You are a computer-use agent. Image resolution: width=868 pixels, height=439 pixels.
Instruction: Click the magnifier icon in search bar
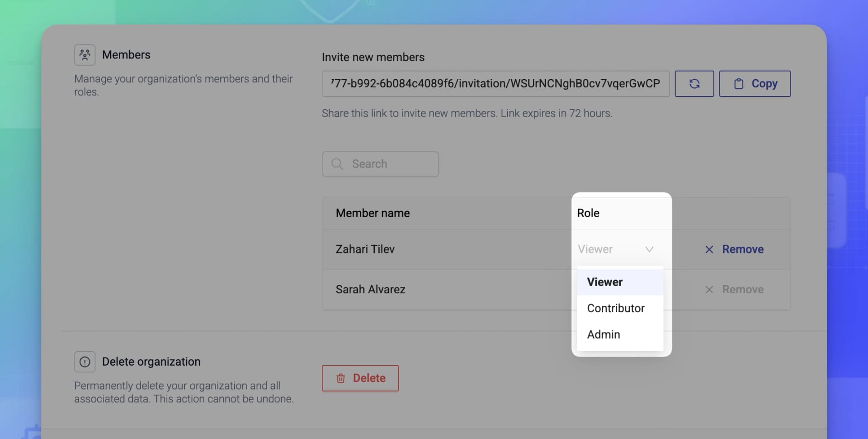(337, 164)
